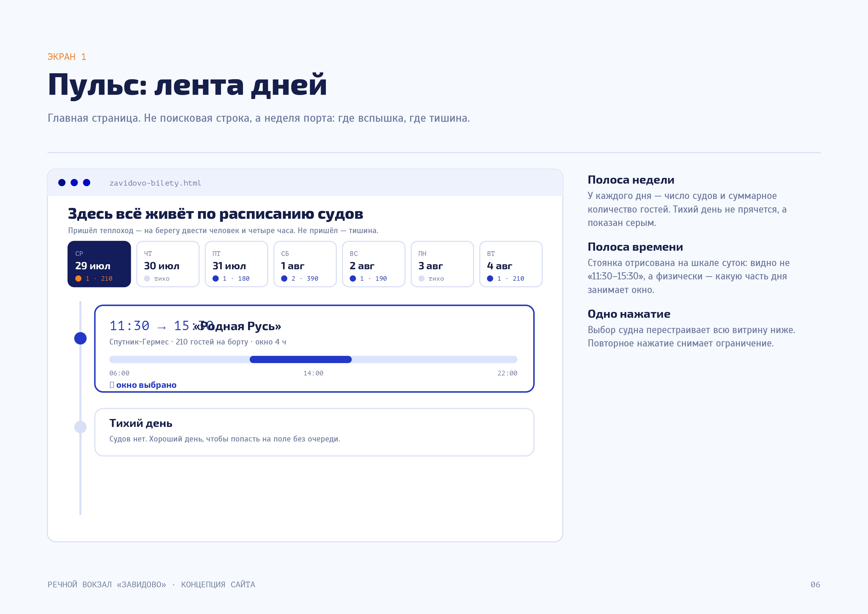Image resolution: width=868 pixels, height=614 pixels.
Task: Click the «Родная Русь» ship name
Action: click(x=238, y=326)
